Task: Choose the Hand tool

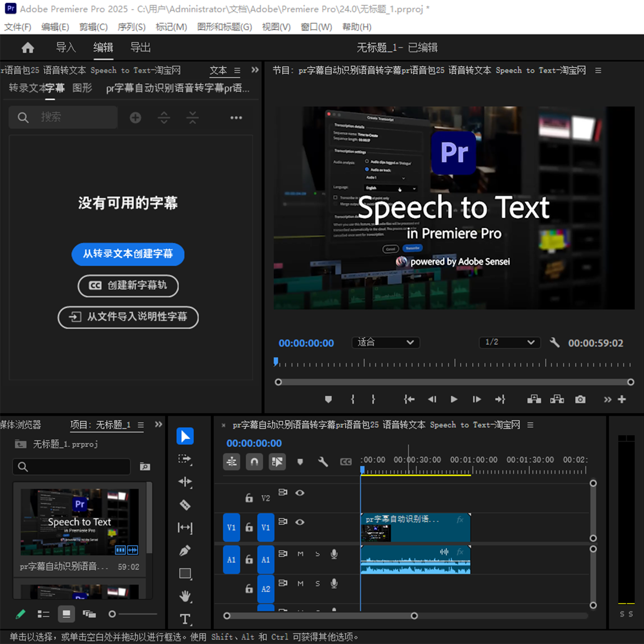Action: [185, 596]
